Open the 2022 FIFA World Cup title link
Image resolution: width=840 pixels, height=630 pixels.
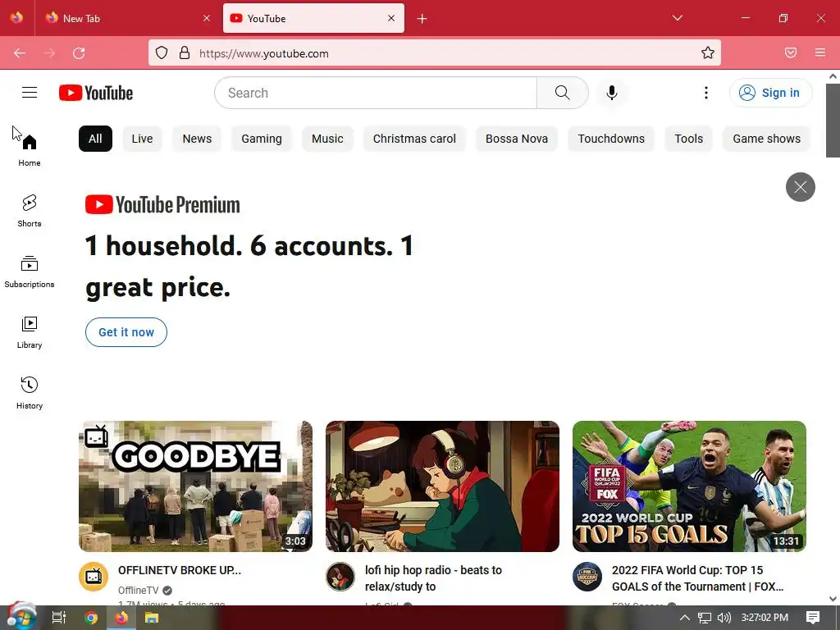[x=697, y=578]
